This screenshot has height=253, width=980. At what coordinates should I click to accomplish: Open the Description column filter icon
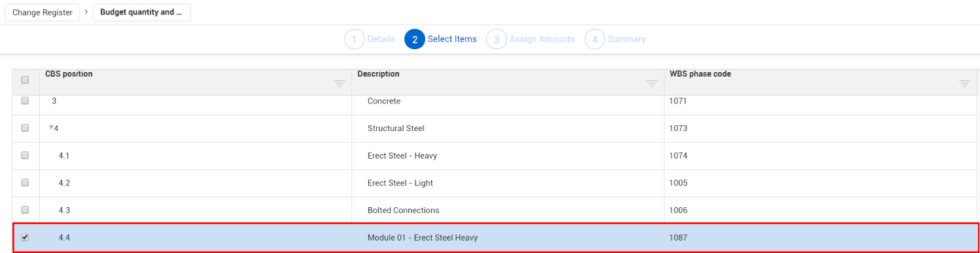click(652, 84)
